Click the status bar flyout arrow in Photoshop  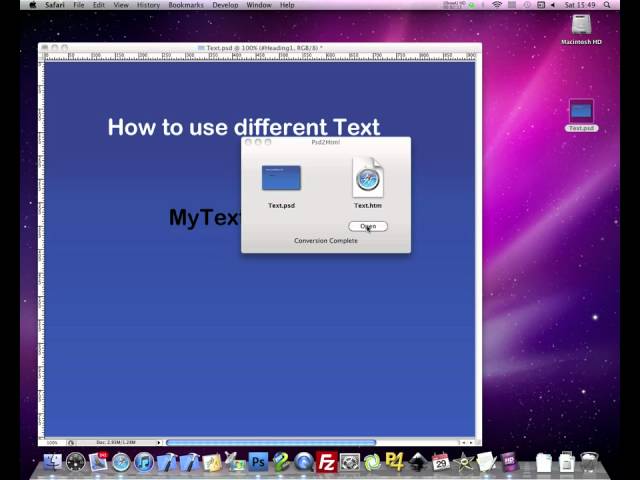point(159,442)
